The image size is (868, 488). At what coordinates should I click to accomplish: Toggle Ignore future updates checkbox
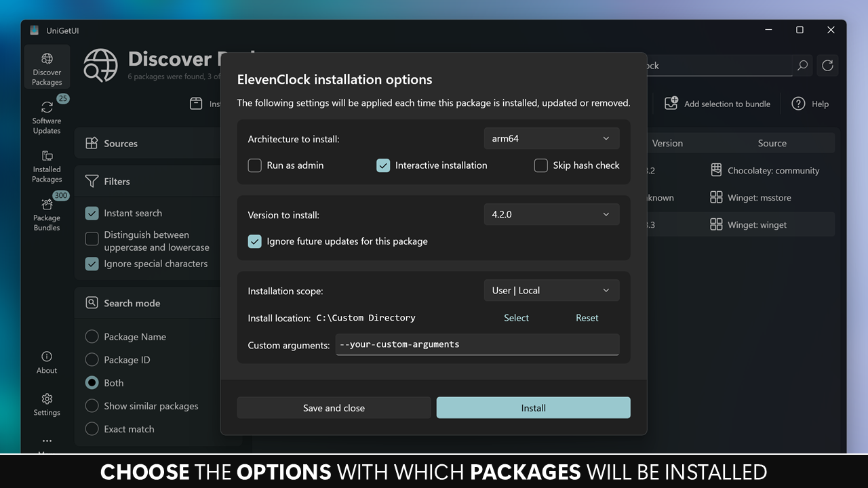coord(255,241)
